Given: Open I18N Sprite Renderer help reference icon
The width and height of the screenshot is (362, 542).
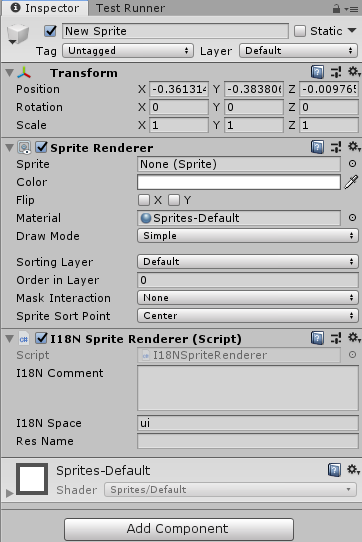Looking at the screenshot, I should click(317, 338).
